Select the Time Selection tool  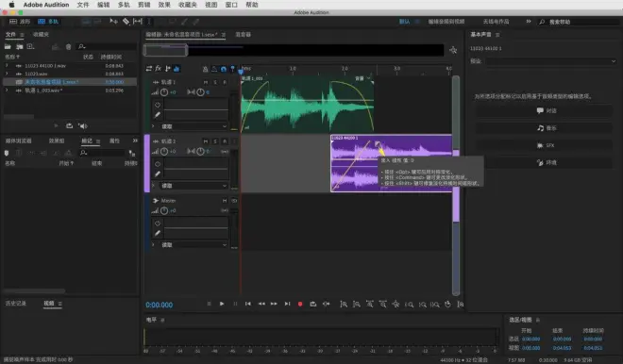[149, 22]
